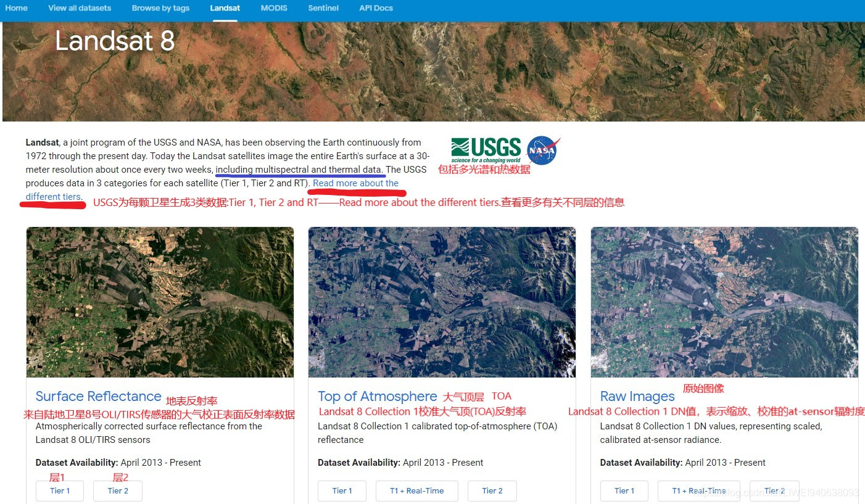The image size is (865, 504).
Task: Switch to the MODIS tab
Action: 274,8
